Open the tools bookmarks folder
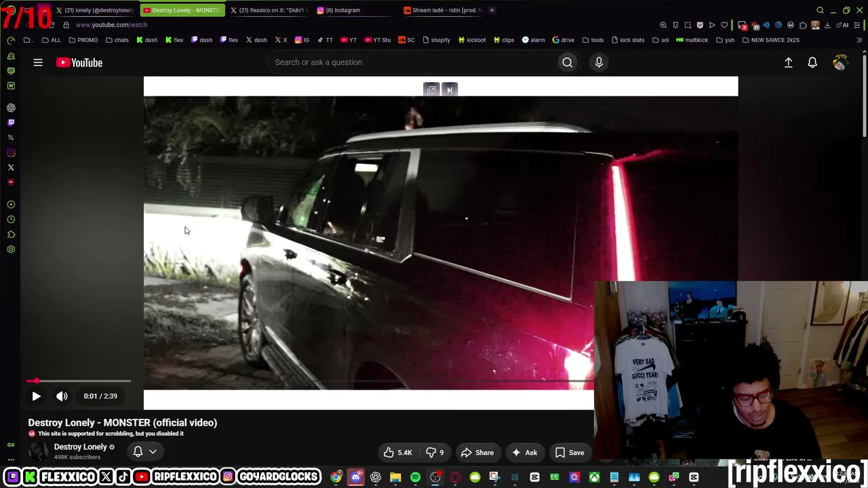868x488 pixels. [x=593, y=40]
